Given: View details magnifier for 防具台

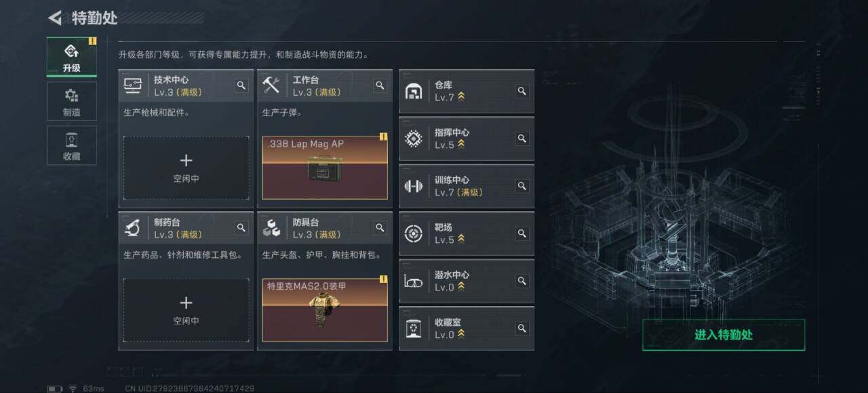Looking at the screenshot, I should tap(380, 228).
